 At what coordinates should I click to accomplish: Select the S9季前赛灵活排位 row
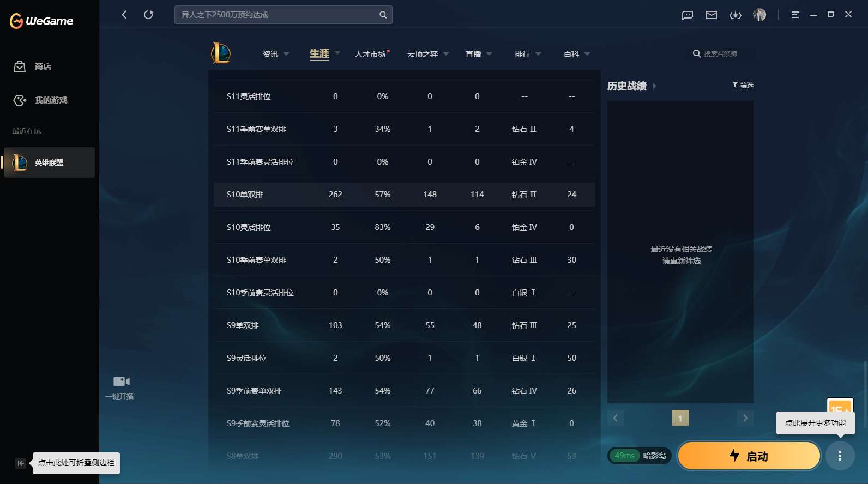[x=404, y=423]
